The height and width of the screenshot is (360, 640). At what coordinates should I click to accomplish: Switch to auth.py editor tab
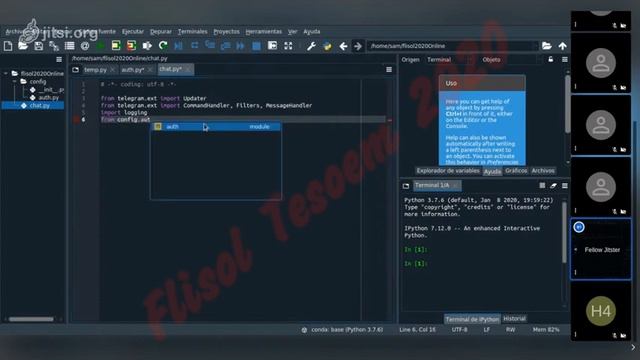click(x=133, y=70)
